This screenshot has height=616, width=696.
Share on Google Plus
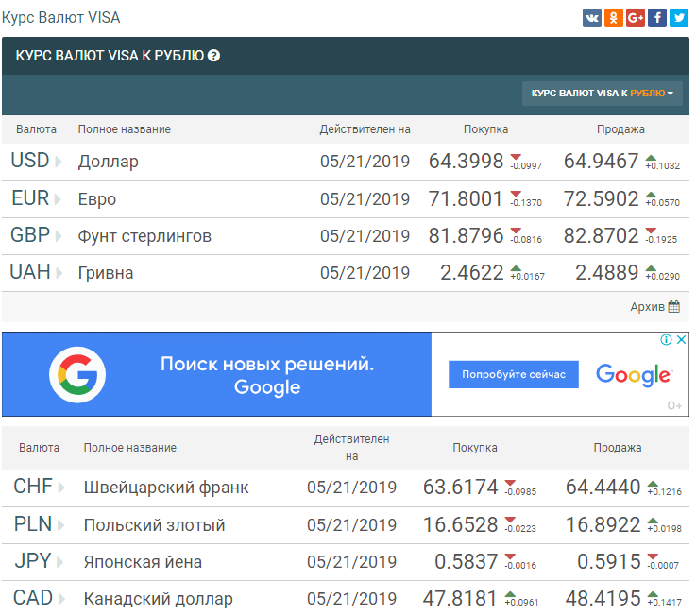[x=636, y=18]
